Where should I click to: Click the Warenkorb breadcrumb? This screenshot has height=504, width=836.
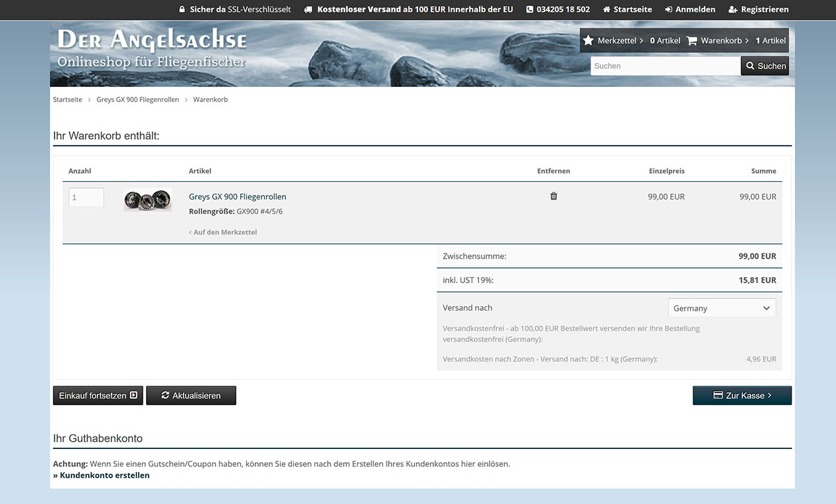pyautogui.click(x=210, y=99)
